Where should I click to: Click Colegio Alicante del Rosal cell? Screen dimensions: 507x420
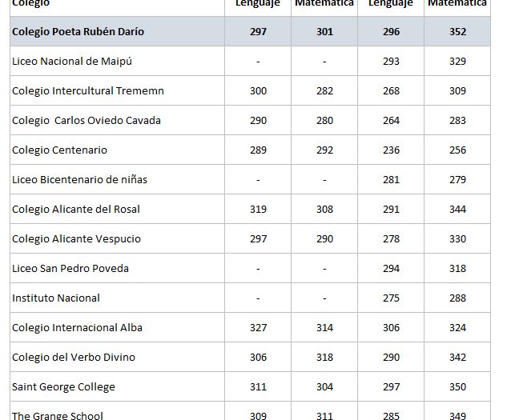76,209
